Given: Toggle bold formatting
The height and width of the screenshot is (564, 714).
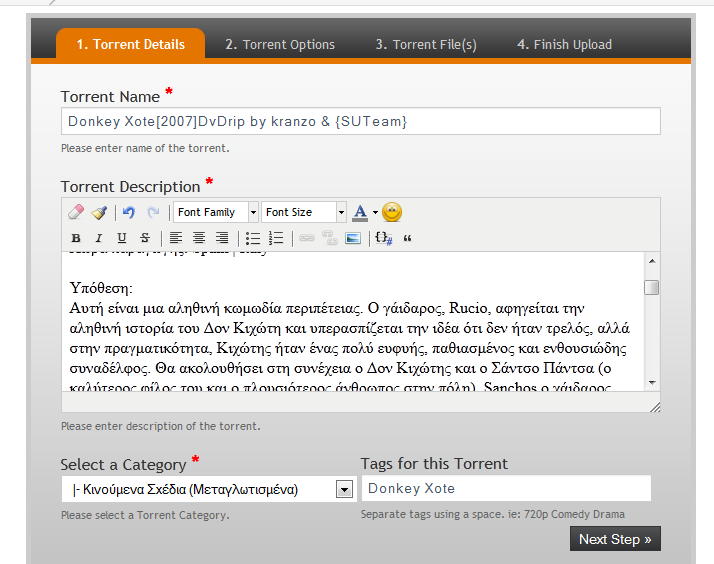Looking at the screenshot, I should 76,238.
